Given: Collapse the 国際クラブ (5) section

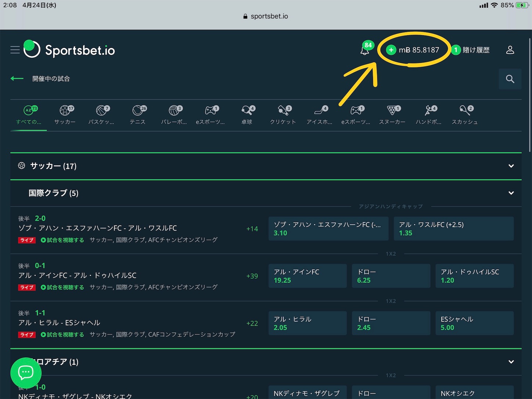Looking at the screenshot, I should (511, 193).
